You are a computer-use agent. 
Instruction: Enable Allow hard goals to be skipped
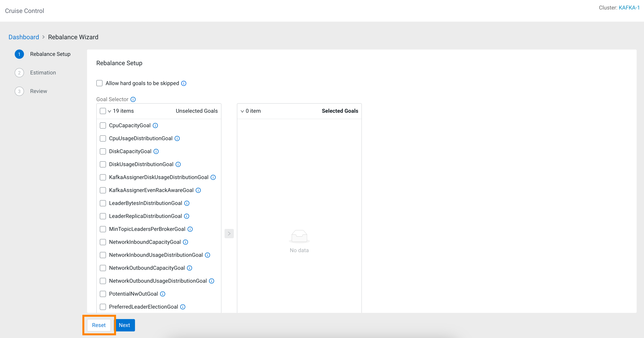tap(99, 83)
